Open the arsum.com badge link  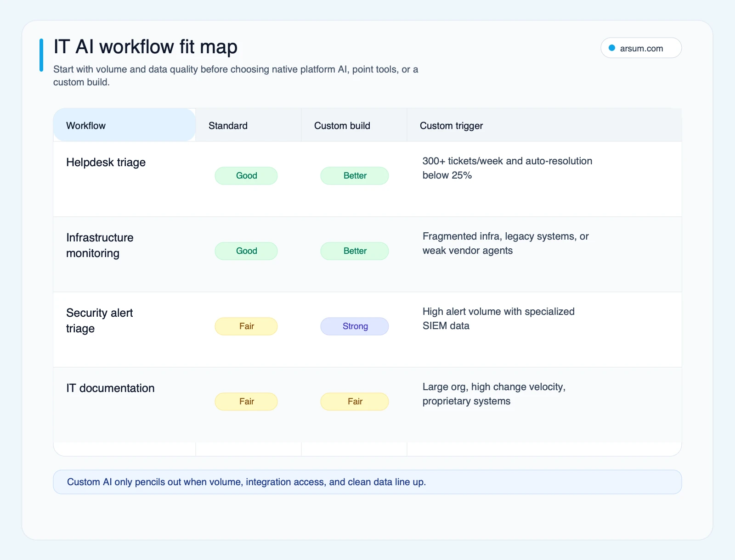[x=641, y=48]
